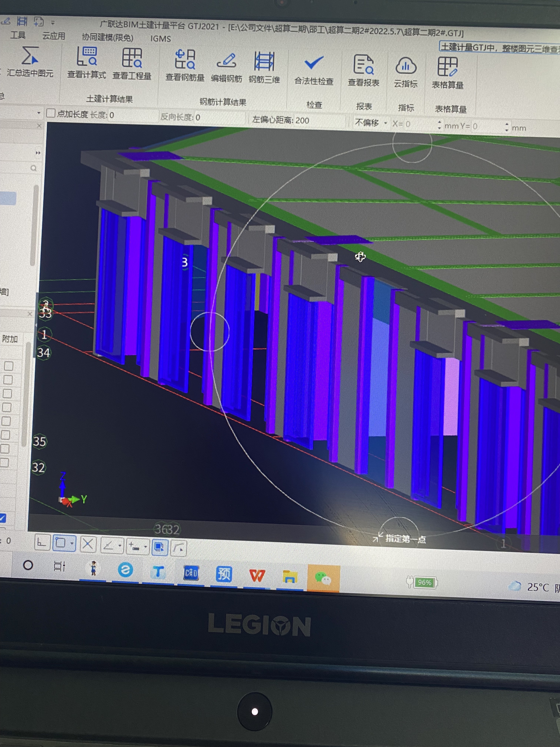
Task: Open rectangle selection mode dropdown arrow
Action: (x=72, y=543)
